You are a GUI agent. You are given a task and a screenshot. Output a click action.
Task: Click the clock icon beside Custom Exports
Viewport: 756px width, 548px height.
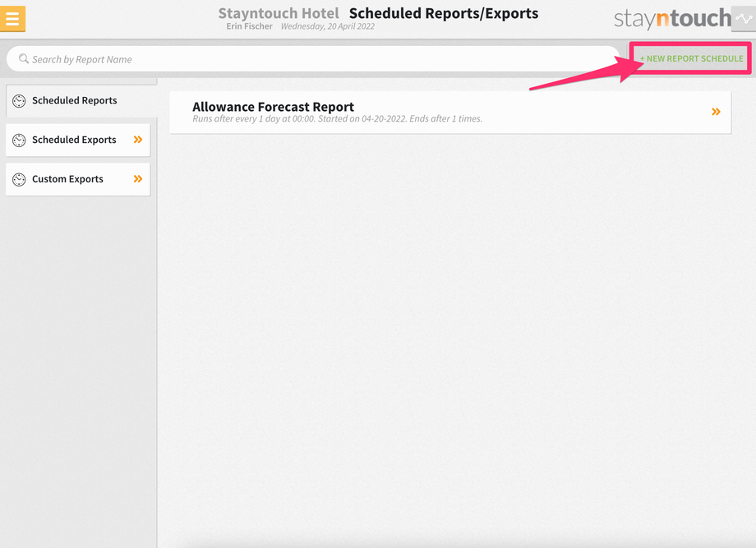click(x=19, y=179)
